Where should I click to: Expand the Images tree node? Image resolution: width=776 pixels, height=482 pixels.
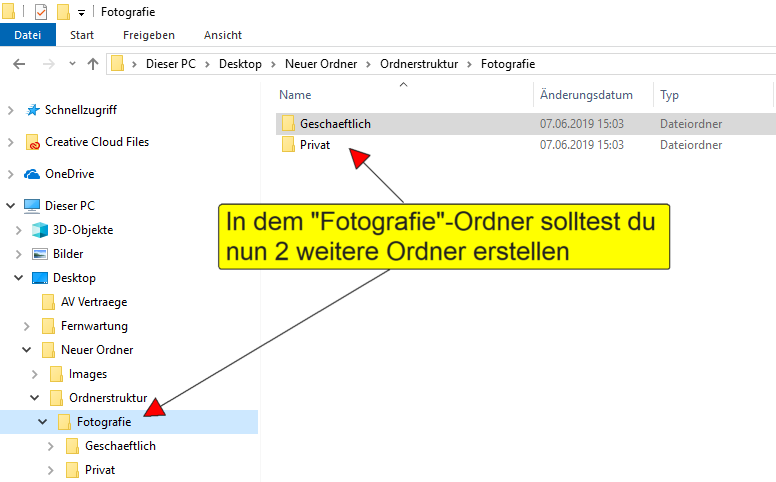34,375
